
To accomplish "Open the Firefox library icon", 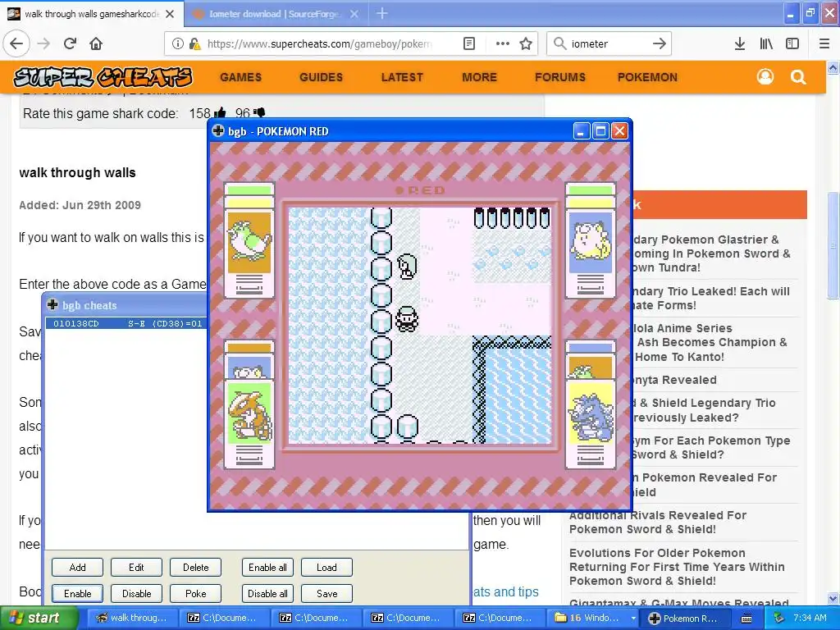I will [766, 43].
